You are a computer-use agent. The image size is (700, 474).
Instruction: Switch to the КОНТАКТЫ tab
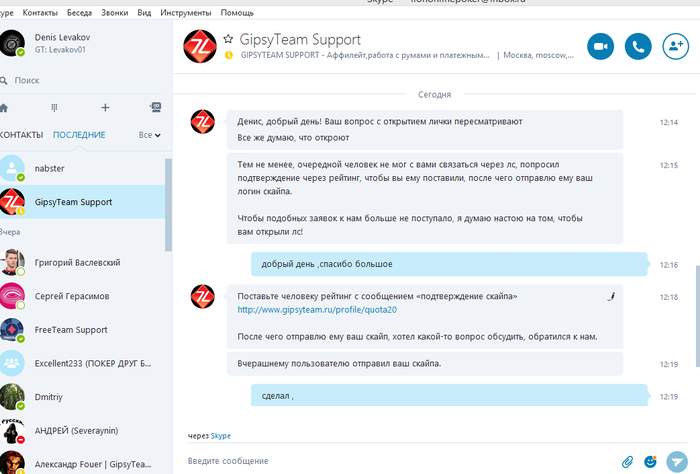pos(21,135)
